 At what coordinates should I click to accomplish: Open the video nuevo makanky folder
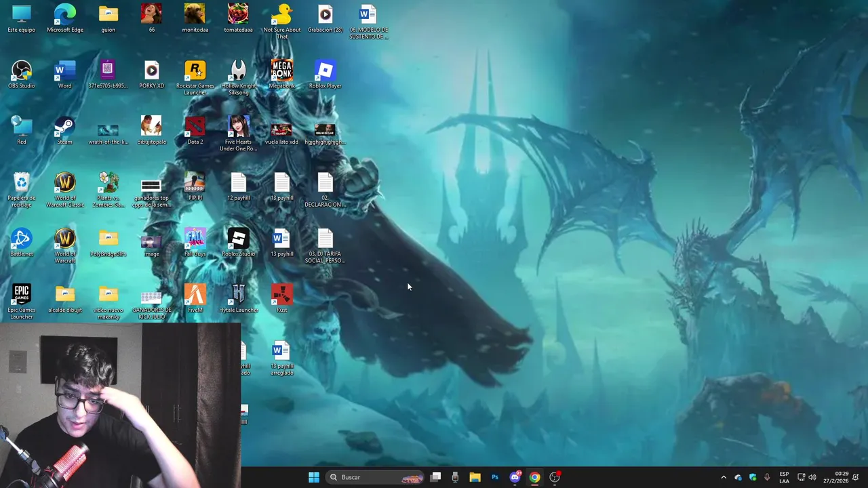point(108,302)
